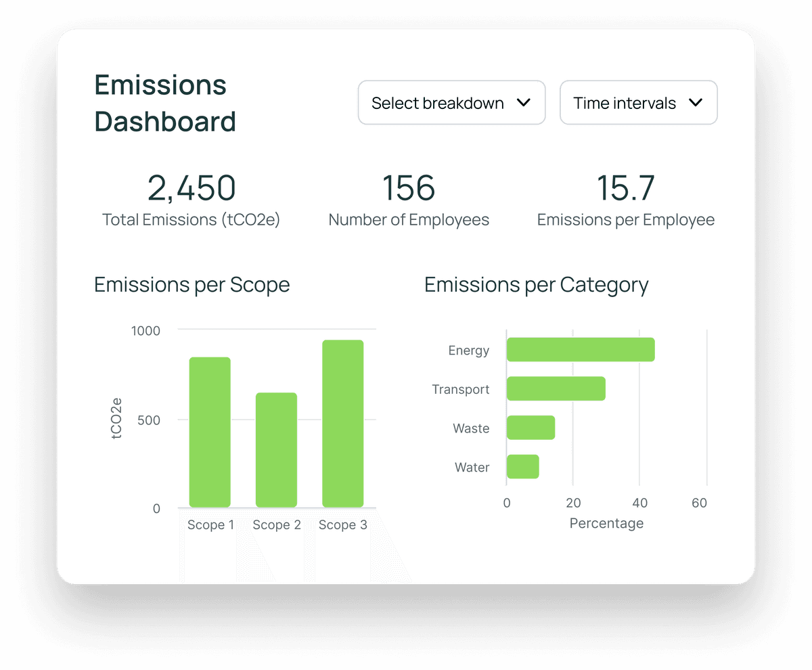Click the Water bar
The width and height of the screenshot is (812, 670).
coord(523,466)
